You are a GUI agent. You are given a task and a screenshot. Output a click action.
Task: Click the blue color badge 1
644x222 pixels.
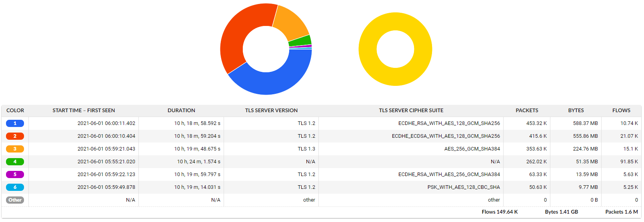(x=15, y=123)
